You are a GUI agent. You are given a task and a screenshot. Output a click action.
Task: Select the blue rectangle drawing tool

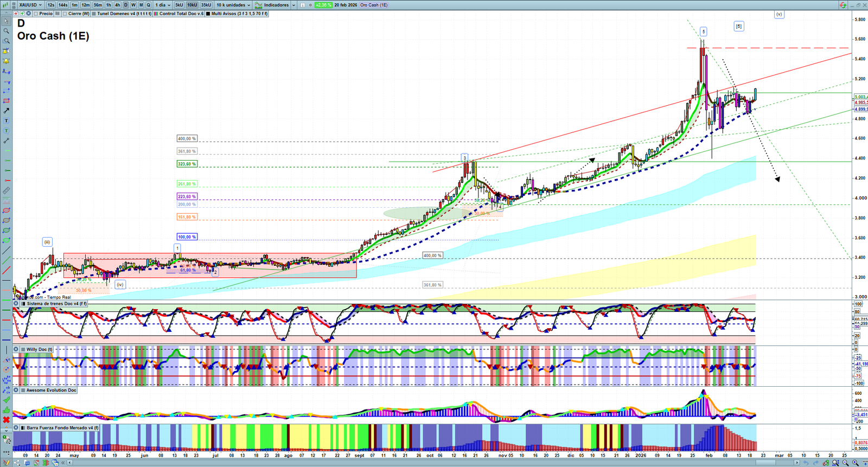click(7, 91)
